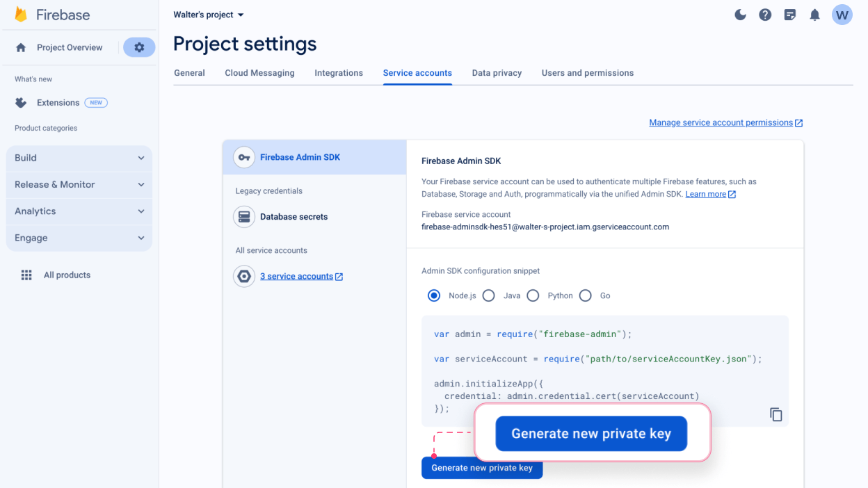Open the help question mark icon

pos(765,15)
